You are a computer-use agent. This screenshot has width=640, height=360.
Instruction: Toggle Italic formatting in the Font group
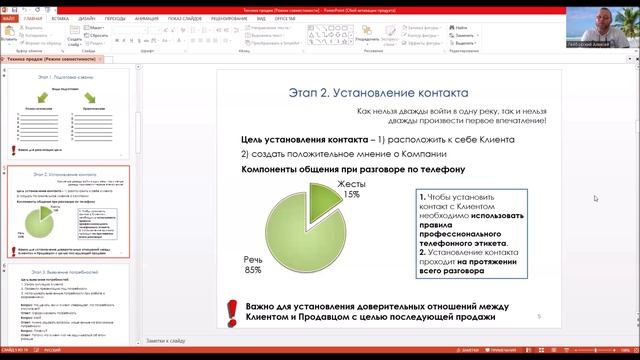click(x=124, y=41)
